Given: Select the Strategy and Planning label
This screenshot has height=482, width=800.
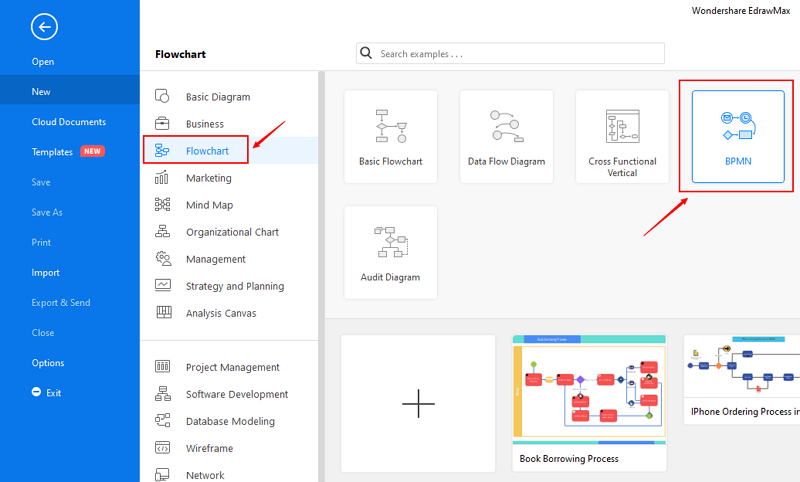Looking at the screenshot, I should [235, 286].
